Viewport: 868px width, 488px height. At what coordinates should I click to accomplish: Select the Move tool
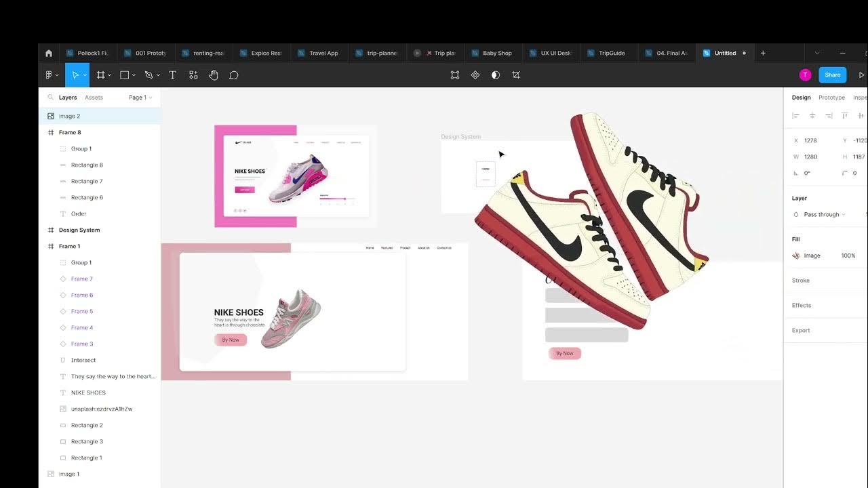(x=75, y=75)
